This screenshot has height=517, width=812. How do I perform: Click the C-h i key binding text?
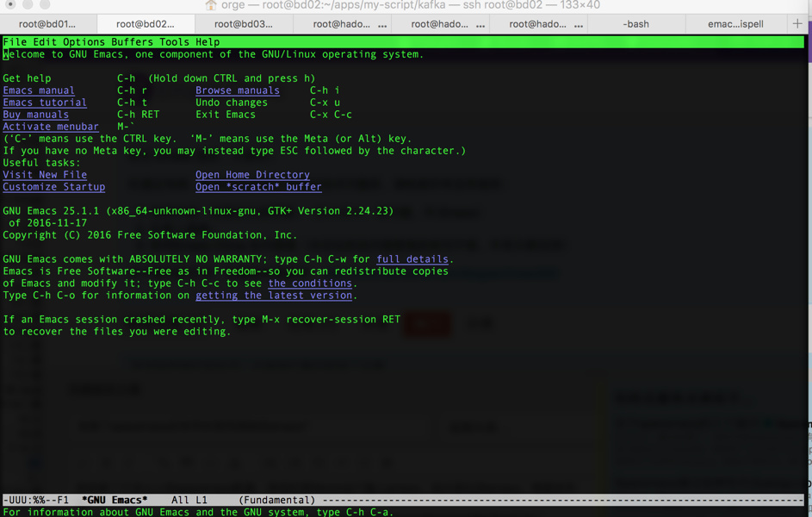pos(325,90)
